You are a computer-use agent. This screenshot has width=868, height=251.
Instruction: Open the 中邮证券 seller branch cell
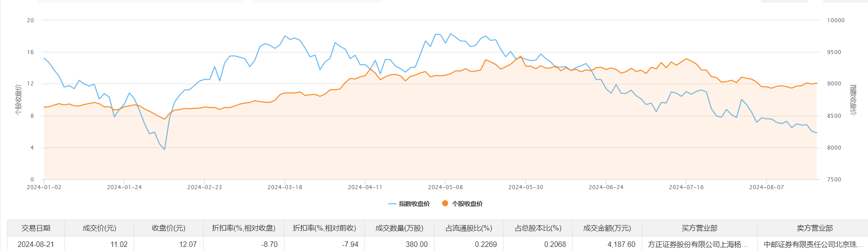pos(813,245)
